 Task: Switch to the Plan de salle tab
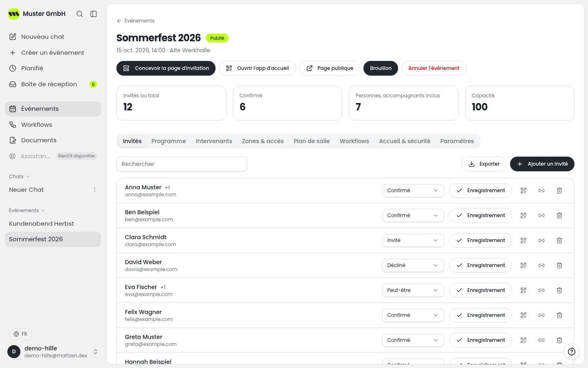pyautogui.click(x=312, y=141)
